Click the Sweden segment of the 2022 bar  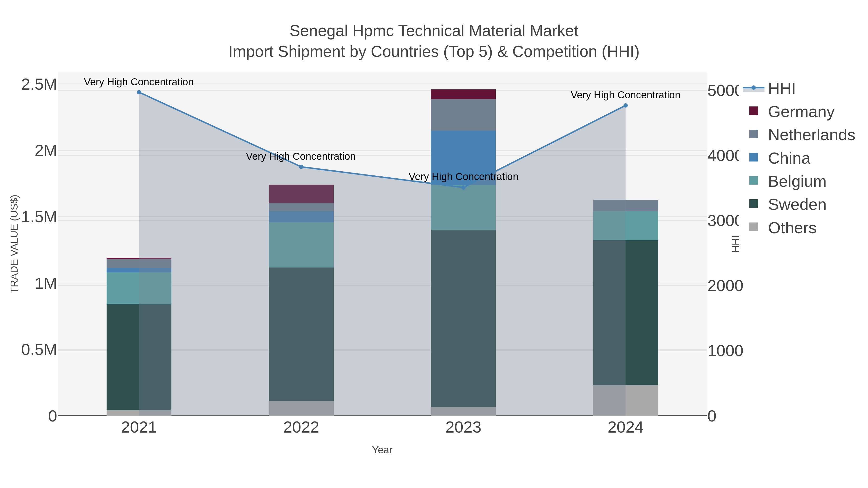301,334
